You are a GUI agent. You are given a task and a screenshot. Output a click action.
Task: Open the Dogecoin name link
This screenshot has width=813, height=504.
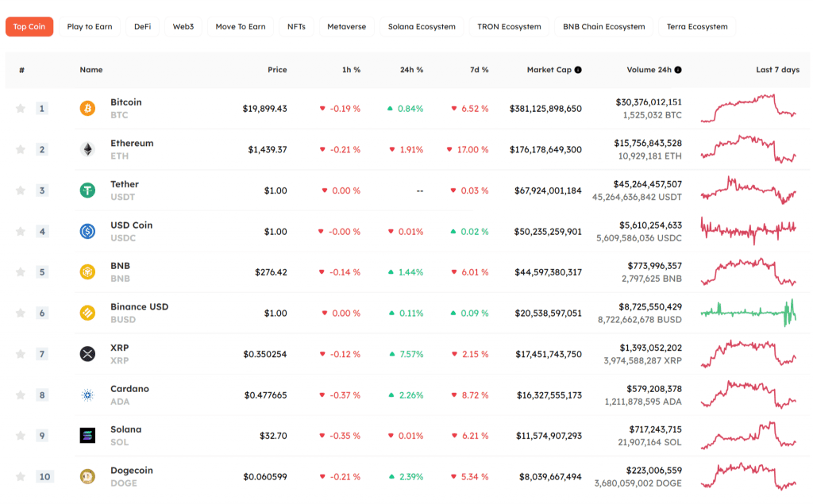[132, 471]
